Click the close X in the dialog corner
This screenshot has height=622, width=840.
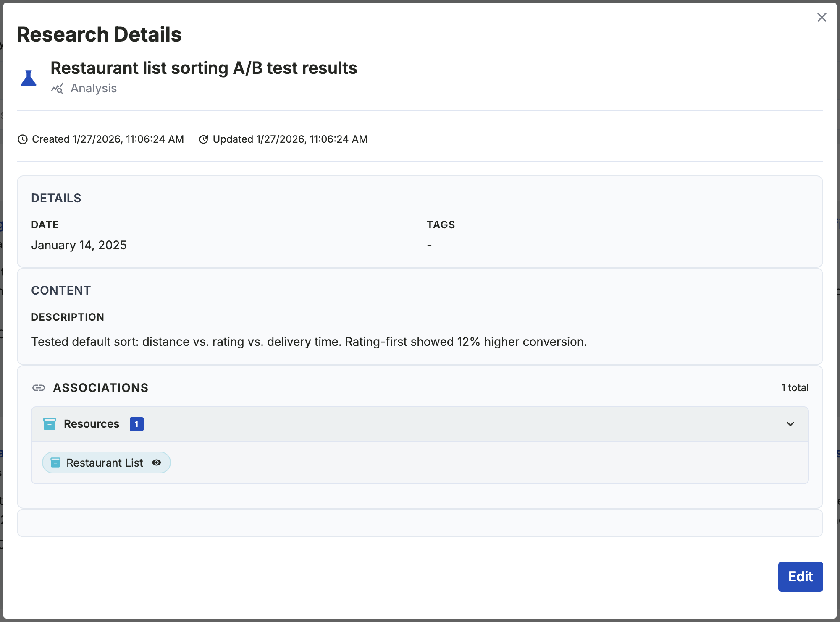(x=822, y=17)
